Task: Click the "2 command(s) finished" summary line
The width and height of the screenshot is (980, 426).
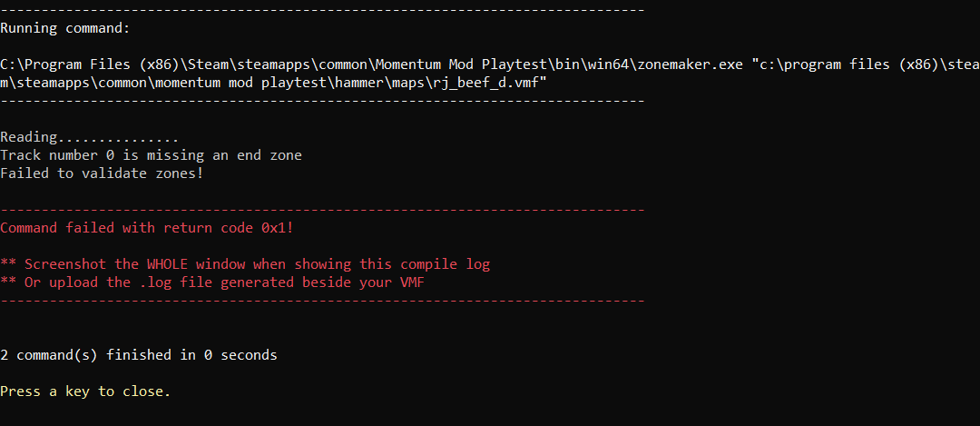Action: point(138,355)
